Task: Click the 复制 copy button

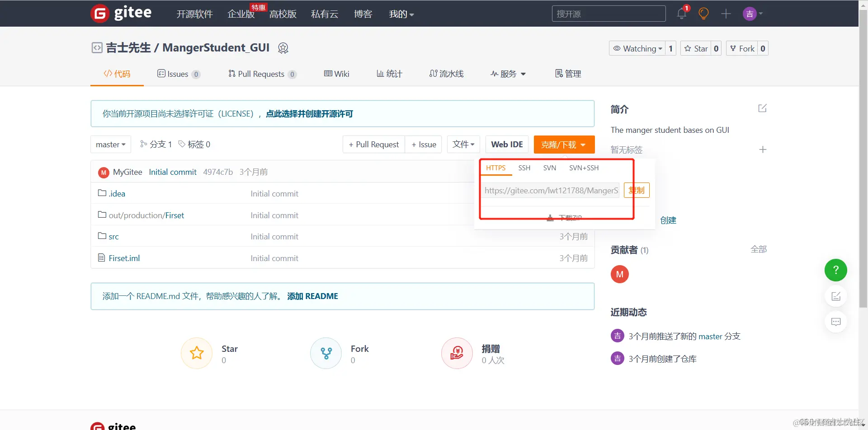Action: (637, 190)
